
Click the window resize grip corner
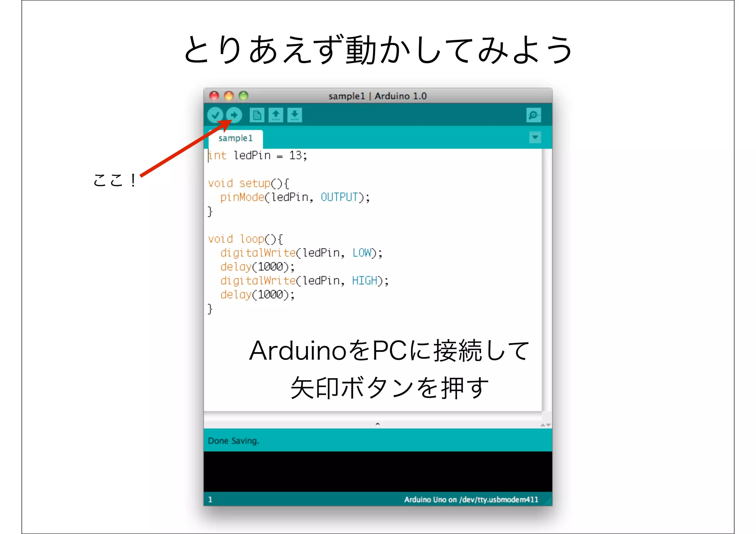549,502
